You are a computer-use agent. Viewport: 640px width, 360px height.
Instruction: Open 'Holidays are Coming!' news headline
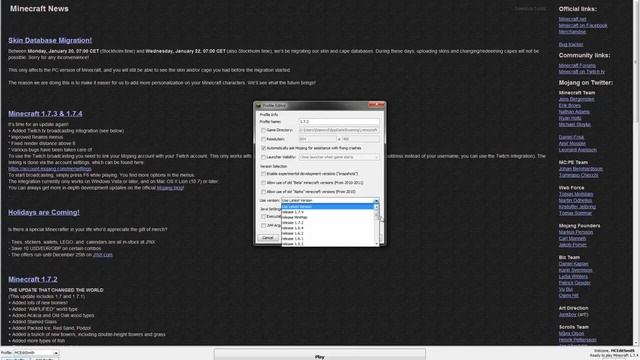(x=44, y=212)
